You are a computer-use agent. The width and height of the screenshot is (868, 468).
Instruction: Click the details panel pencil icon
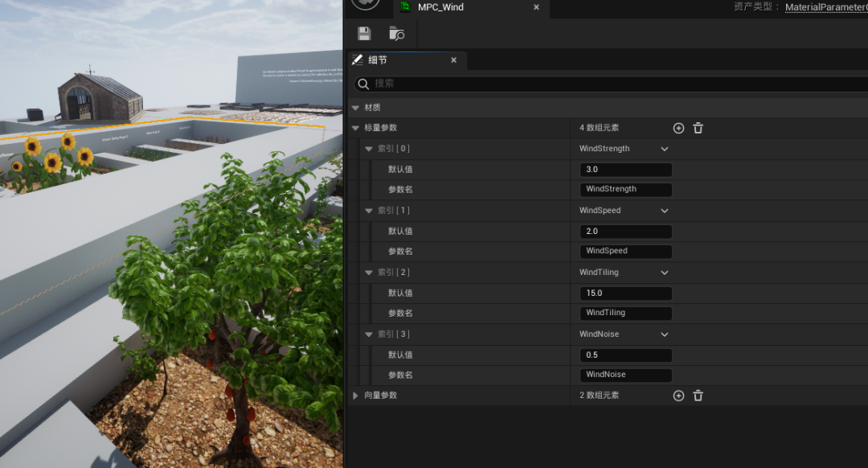pos(358,60)
